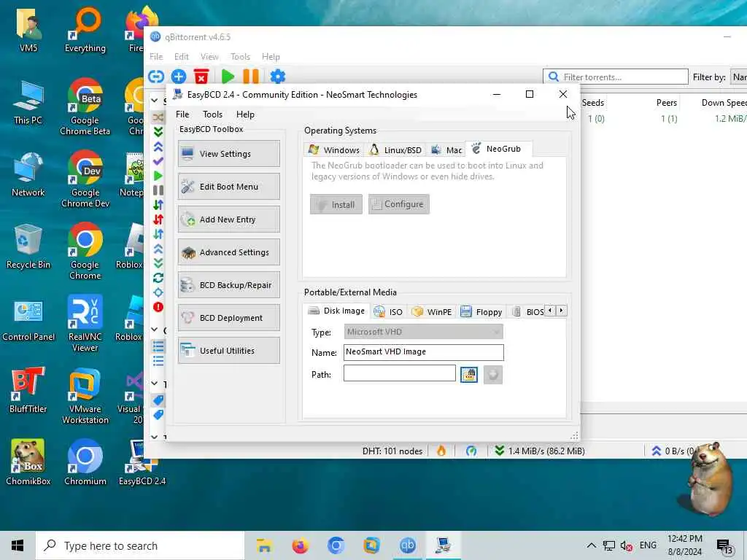
Task: Click qBittorrent delete torrent icon
Action: pos(201,76)
